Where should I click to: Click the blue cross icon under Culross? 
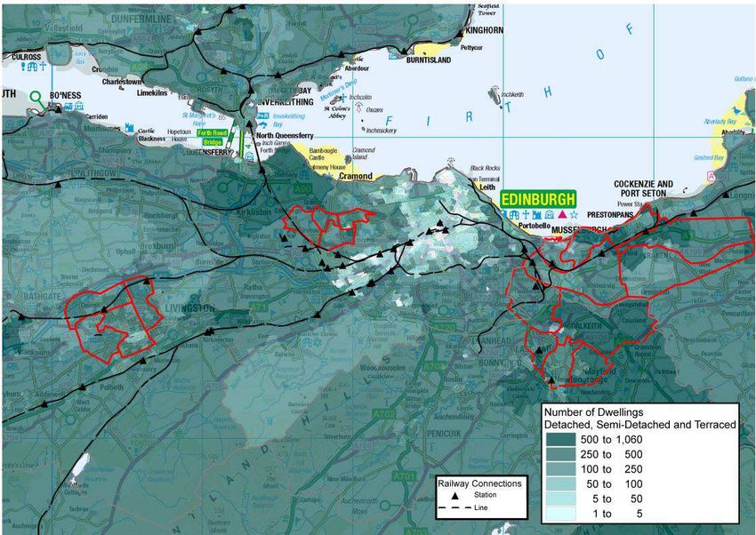click(43, 67)
